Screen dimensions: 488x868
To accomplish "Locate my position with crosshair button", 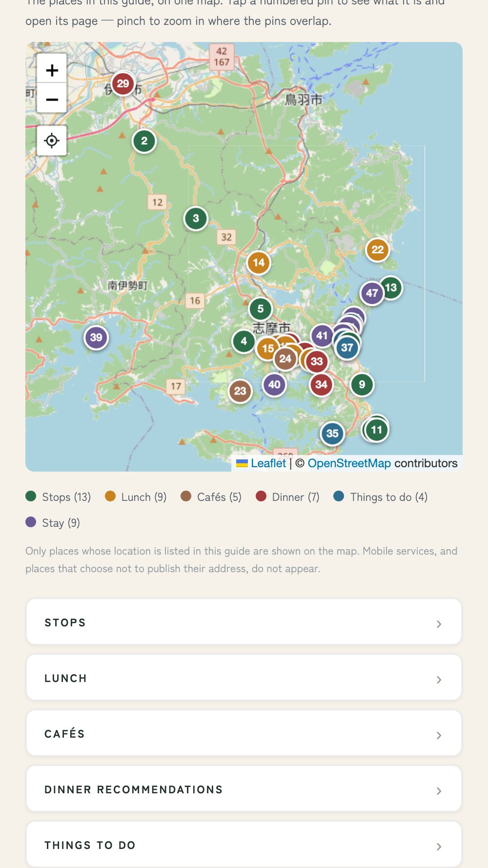I will [52, 141].
